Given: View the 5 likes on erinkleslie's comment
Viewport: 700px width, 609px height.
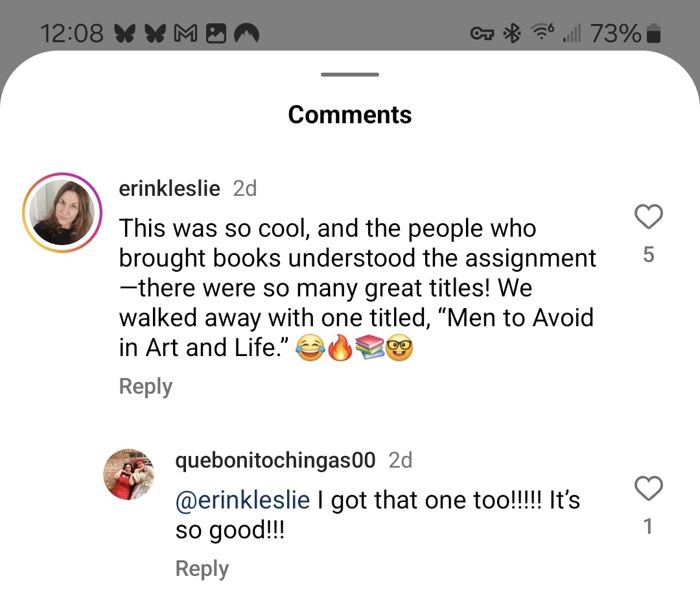Looking at the screenshot, I should pyautogui.click(x=648, y=255).
